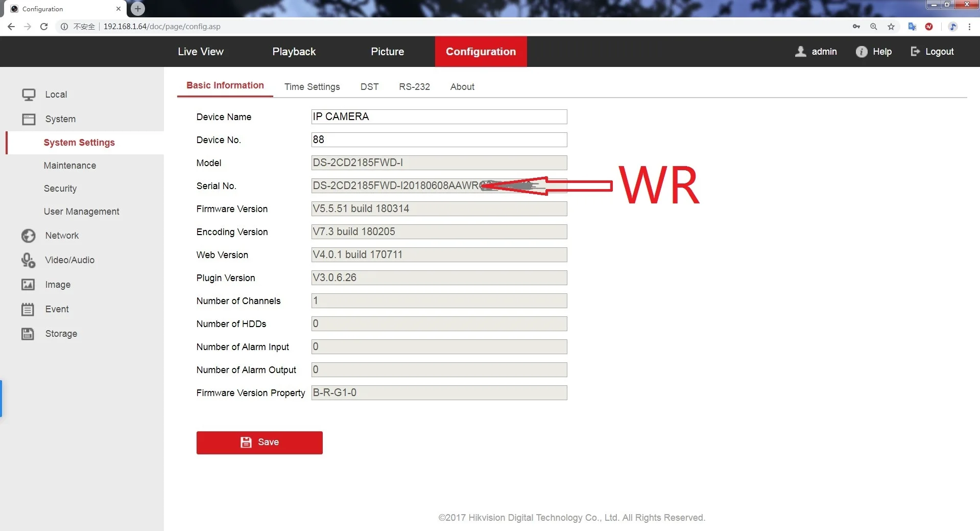Image resolution: width=980 pixels, height=531 pixels.
Task: Click the Device Name input field
Action: (439, 117)
